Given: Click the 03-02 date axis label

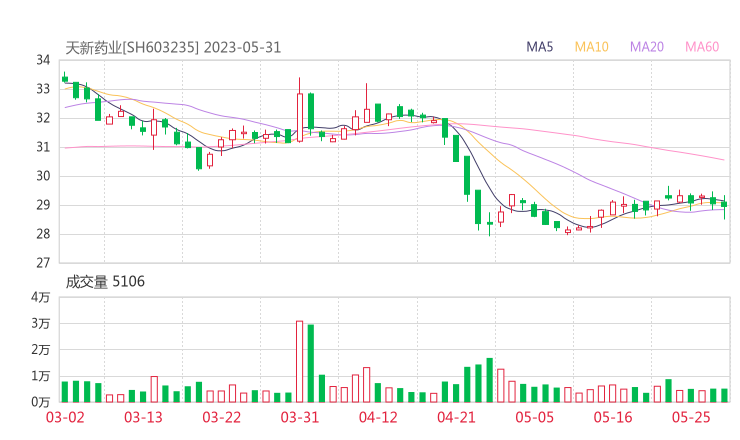Looking at the screenshot, I should [65, 417].
